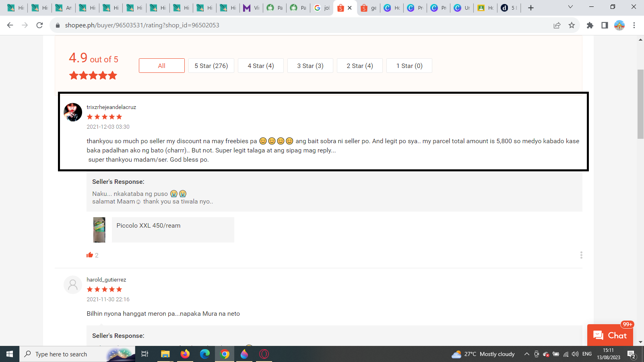Switch to the purple M 'Vi' tab
644x362 pixels.
coord(252,8)
